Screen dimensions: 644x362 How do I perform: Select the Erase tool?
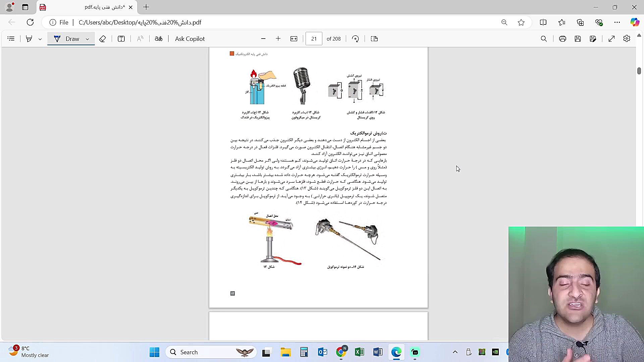(x=103, y=39)
